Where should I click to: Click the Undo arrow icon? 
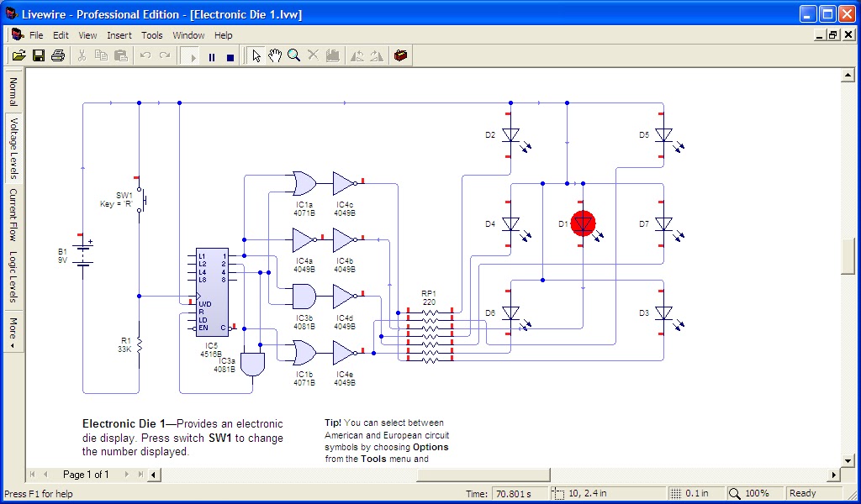pos(145,55)
